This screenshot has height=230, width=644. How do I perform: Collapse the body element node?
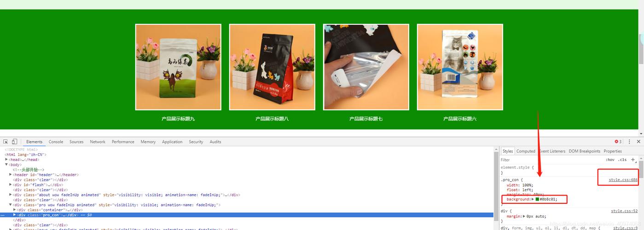point(7,165)
